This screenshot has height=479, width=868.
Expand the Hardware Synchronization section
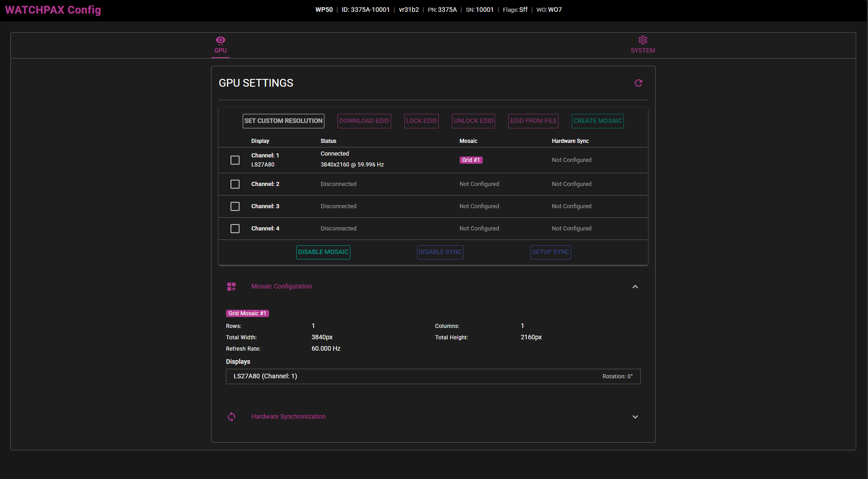point(635,416)
